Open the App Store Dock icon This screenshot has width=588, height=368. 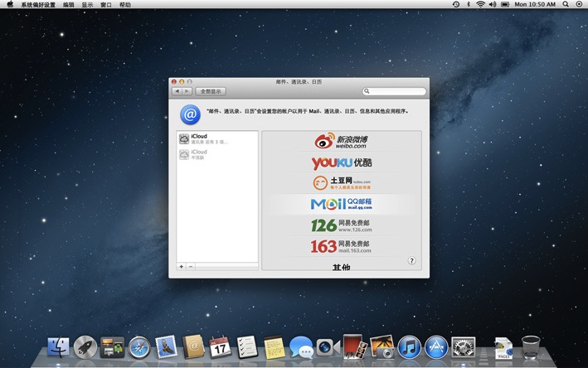pos(436,347)
